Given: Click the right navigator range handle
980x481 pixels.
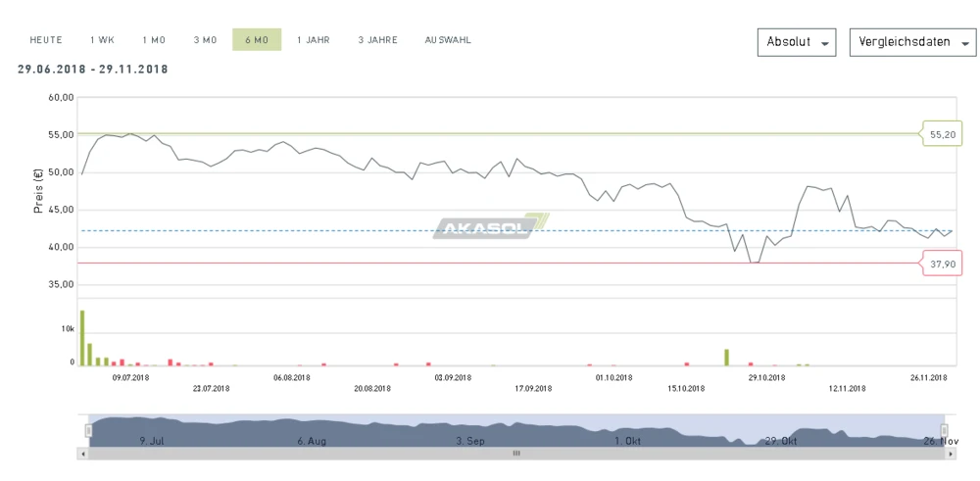Looking at the screenshot, I should [x=945, y=430].
